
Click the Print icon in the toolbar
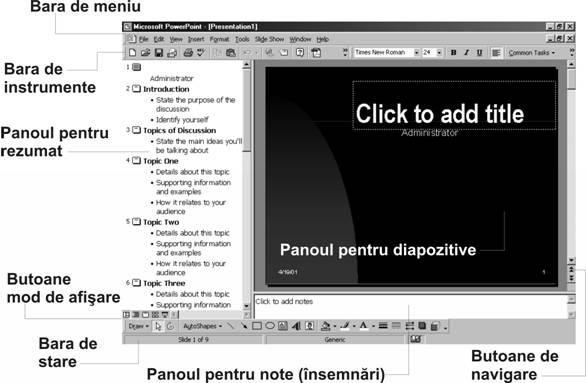click(188, 53)
